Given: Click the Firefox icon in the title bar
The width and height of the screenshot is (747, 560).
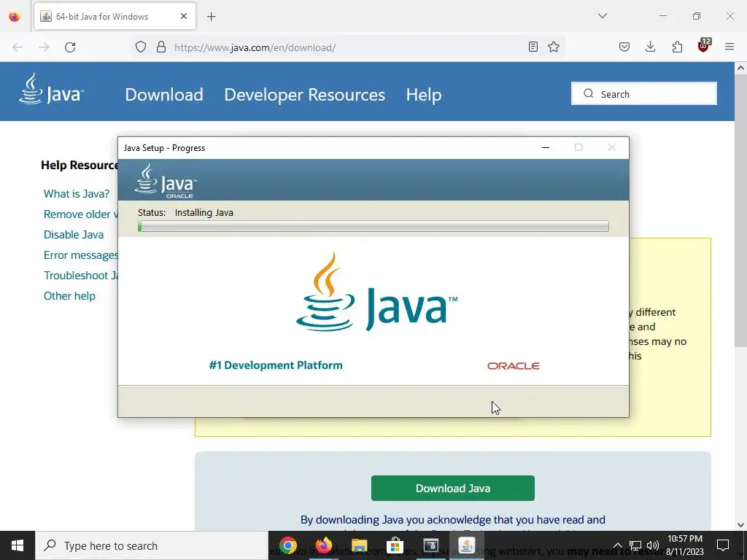Looking at the screenshot, I should (15, 17).
